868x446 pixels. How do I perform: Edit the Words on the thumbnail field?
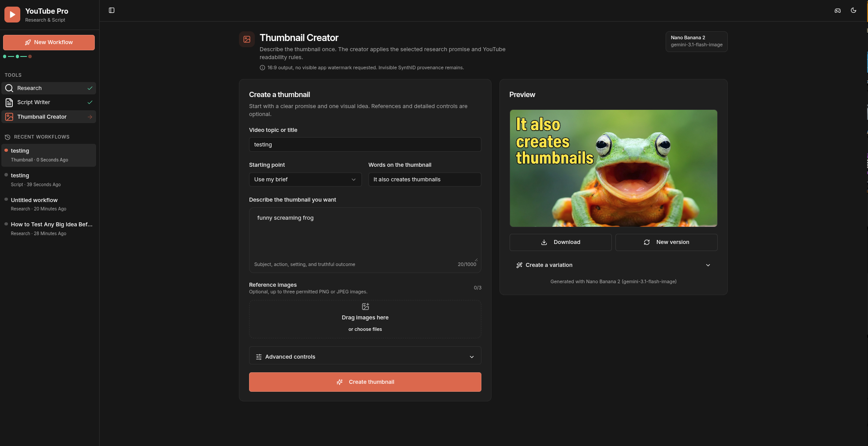tap(425, 180)
